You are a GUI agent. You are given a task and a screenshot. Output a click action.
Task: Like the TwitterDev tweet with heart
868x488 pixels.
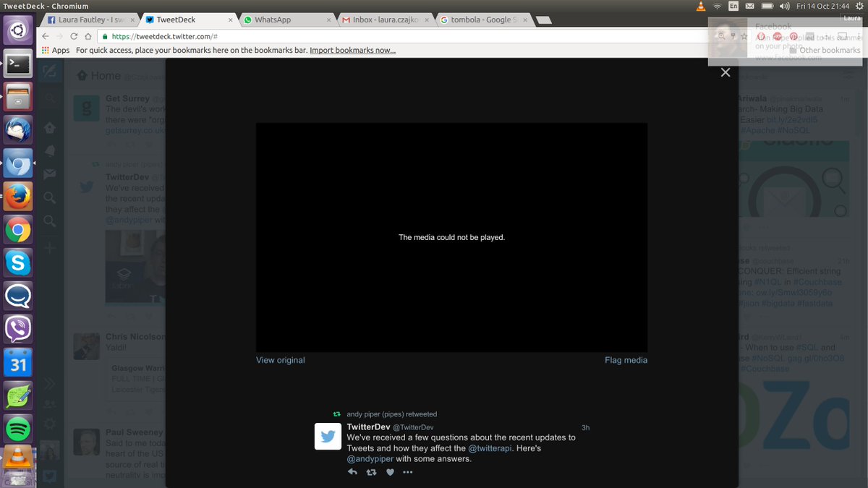pyautogui.click(x=390, y=472)
